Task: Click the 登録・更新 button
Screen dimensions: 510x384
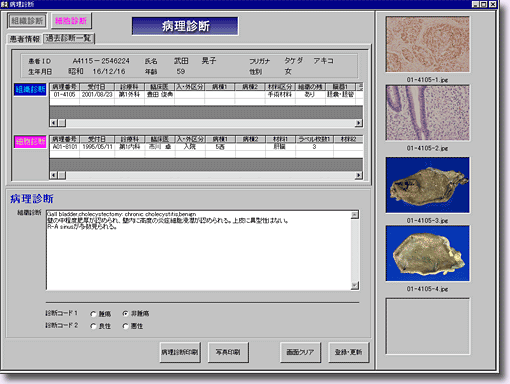Action: tap(348, 352)
